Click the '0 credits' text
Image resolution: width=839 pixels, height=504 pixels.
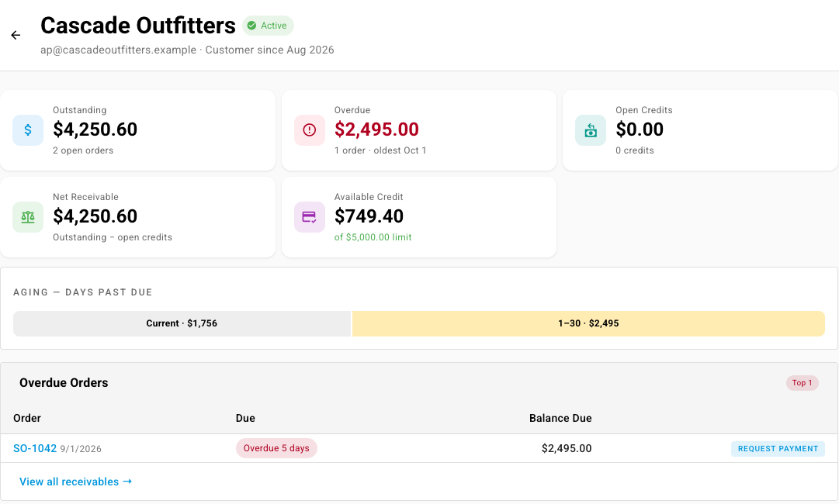pyautogui.click(x=635, y=150)
